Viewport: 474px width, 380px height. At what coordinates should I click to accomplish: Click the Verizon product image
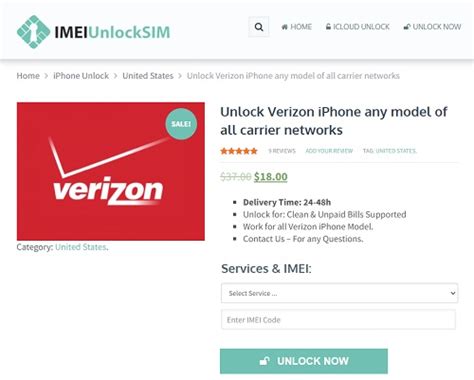point(111,171)
